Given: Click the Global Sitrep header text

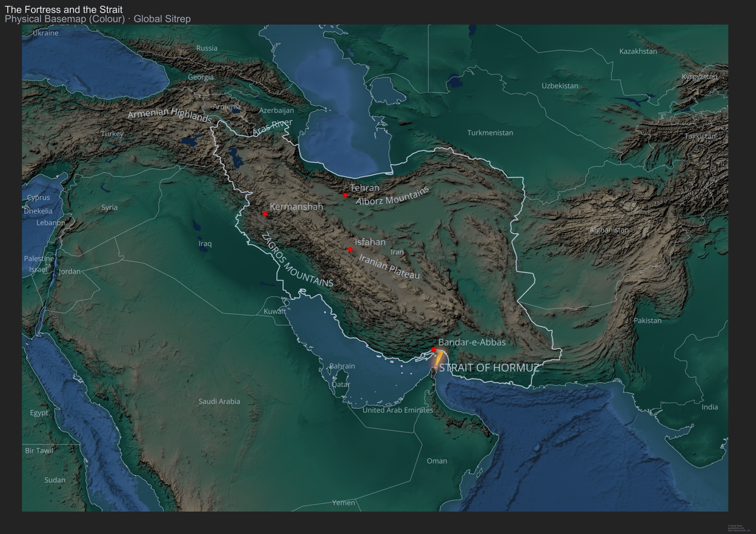Looking at the screenshot, I should click(161, 19).
